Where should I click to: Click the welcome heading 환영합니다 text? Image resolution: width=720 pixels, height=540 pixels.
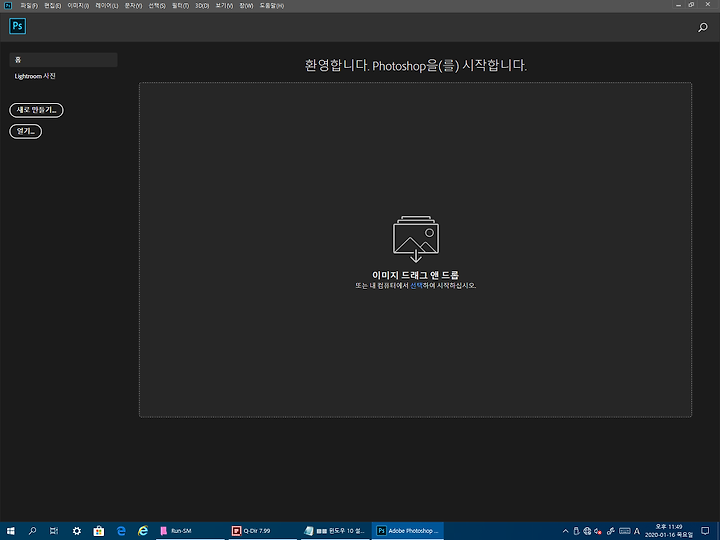pyautogui.click(x=416, y=65)
